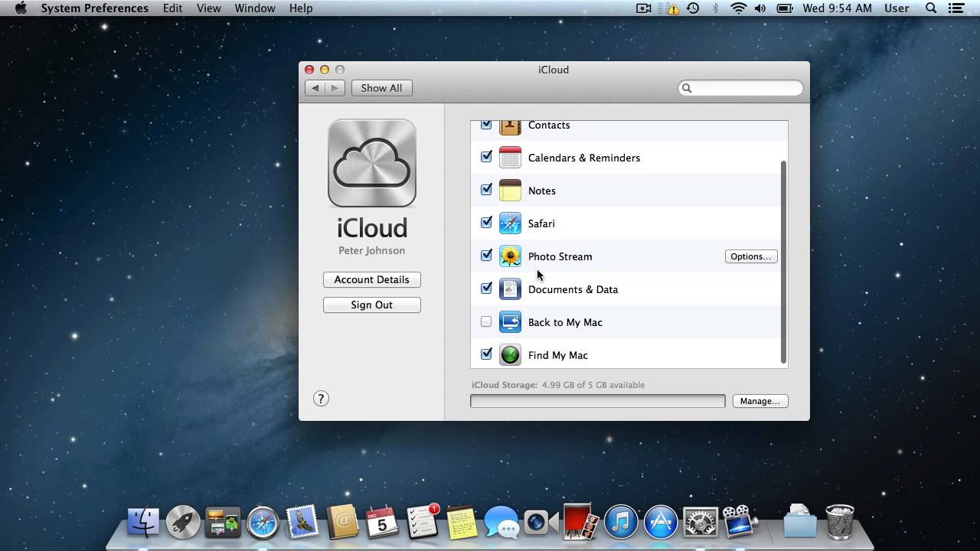980x551 pixels.
Task: Open Mail stamp icon in the Dock
Action: coord(302,523)
